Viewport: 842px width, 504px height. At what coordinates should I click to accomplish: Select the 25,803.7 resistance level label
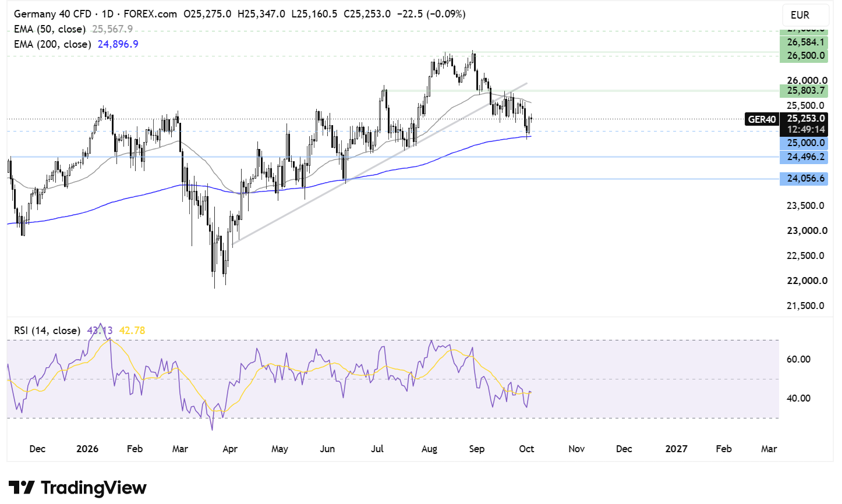[x=804, y=90]
